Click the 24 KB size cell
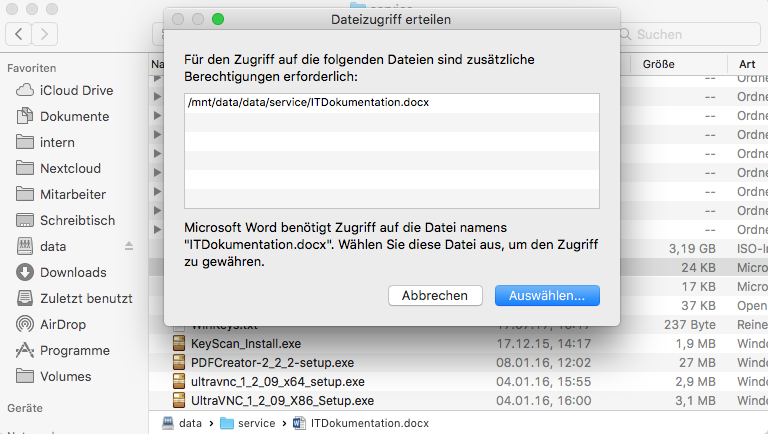 pos(698,267)
